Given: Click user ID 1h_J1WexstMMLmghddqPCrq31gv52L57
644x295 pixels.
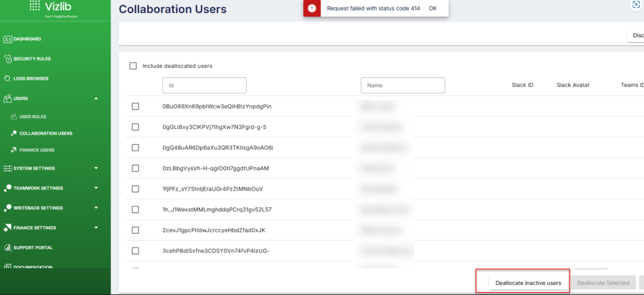Looking at the screenshot, I should tap(217, 209).
